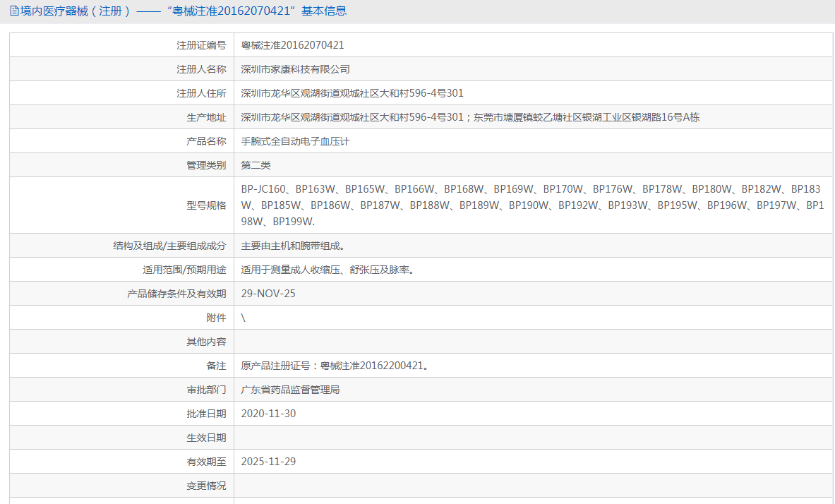Select the 生效日期 label
The image size is (835, 504).
pyautogui.click(x=206, y=438)
